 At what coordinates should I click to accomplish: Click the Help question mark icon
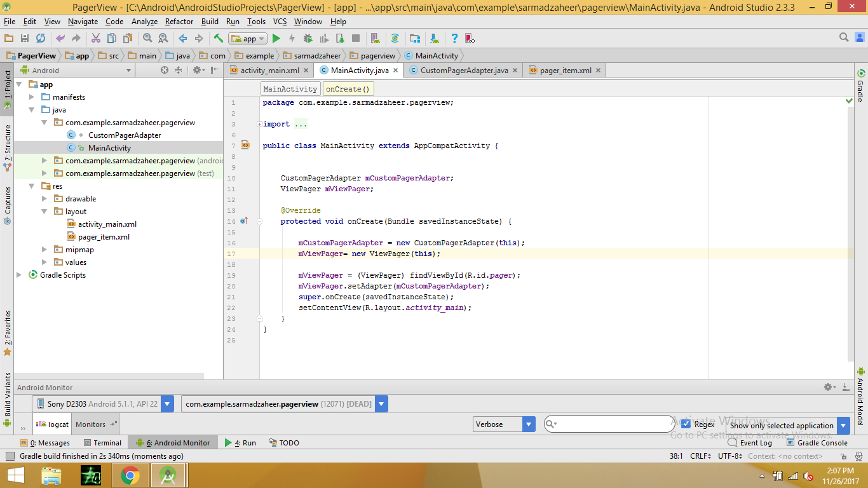pos(454,39)
